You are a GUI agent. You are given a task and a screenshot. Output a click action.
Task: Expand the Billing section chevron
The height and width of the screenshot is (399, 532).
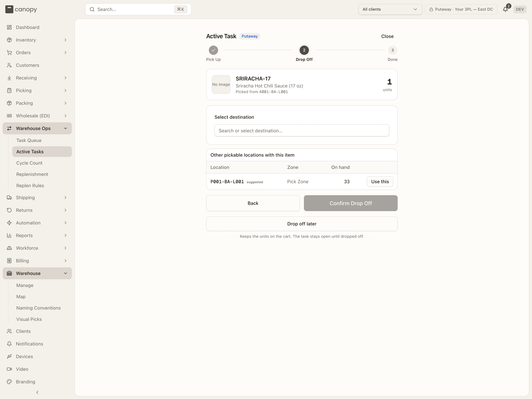65,261
